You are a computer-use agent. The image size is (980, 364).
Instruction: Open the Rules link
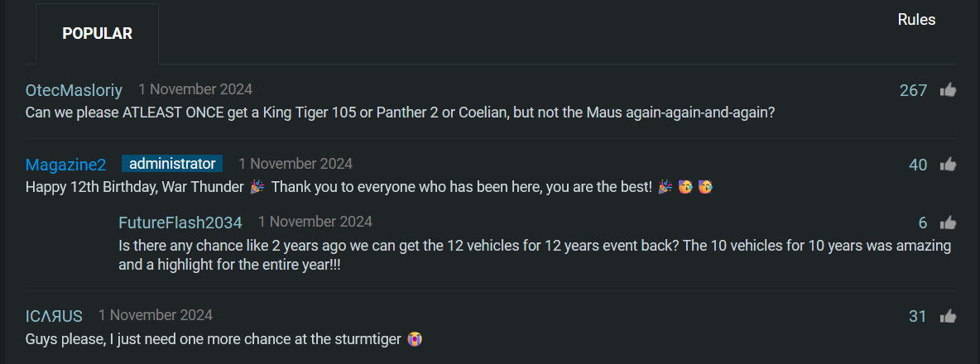(x=916, y=20)
